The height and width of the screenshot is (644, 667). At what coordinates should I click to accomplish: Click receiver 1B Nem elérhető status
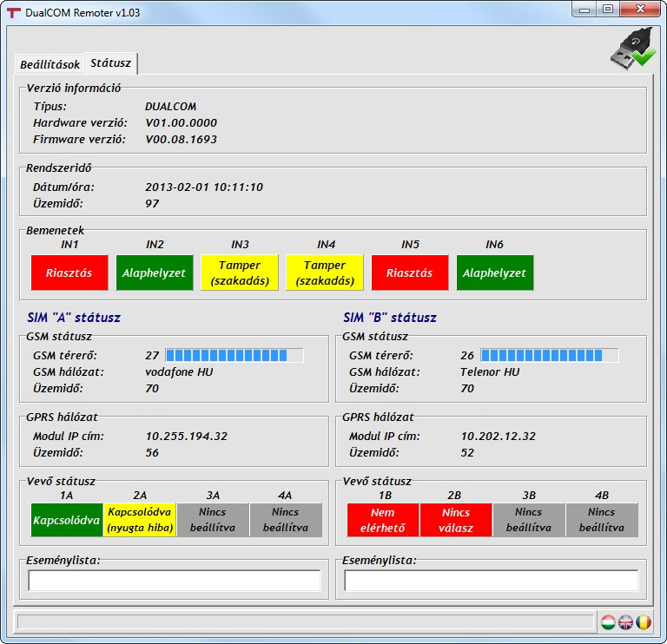(383, 520)
